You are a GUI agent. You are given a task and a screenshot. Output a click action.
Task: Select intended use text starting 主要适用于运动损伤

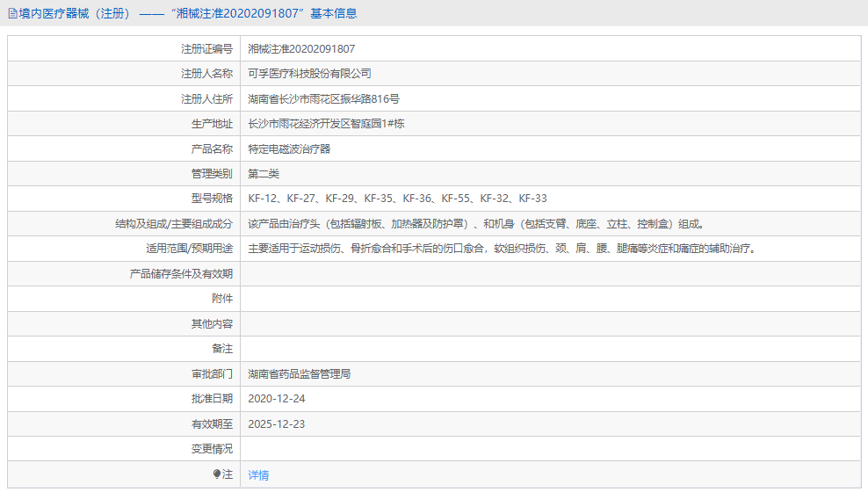point(503,249)
